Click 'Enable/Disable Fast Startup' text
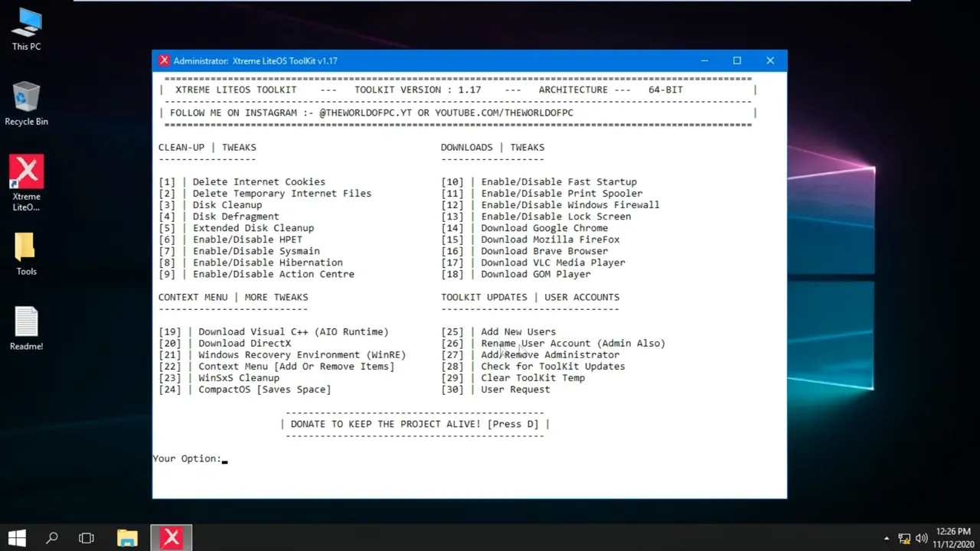 pos(559,182)
